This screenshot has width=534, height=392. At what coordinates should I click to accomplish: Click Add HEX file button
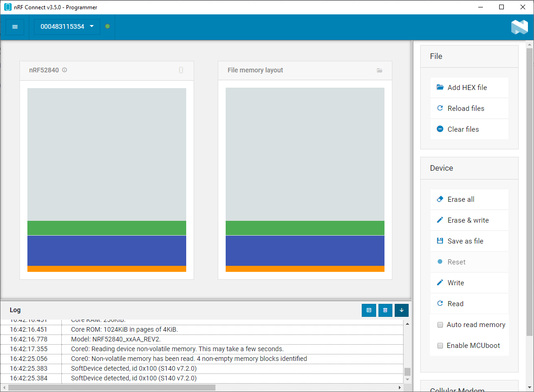pyautogui.click(x=469, y=88)
